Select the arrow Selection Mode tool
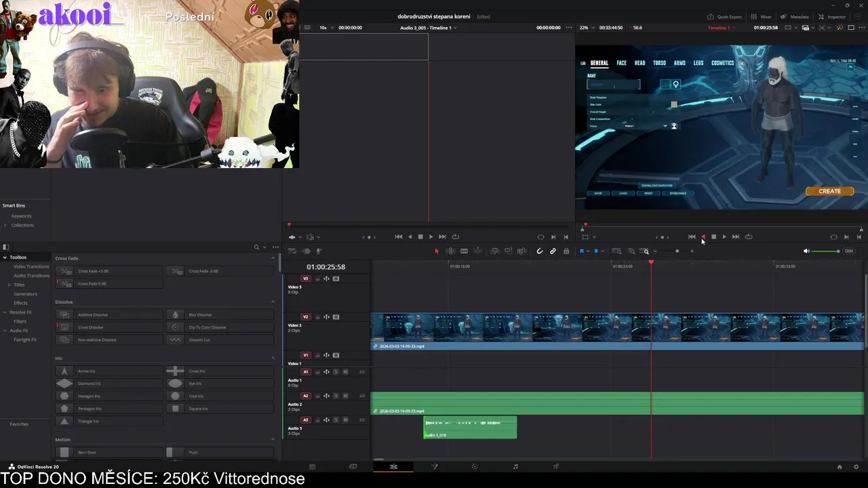 (437, 251)
